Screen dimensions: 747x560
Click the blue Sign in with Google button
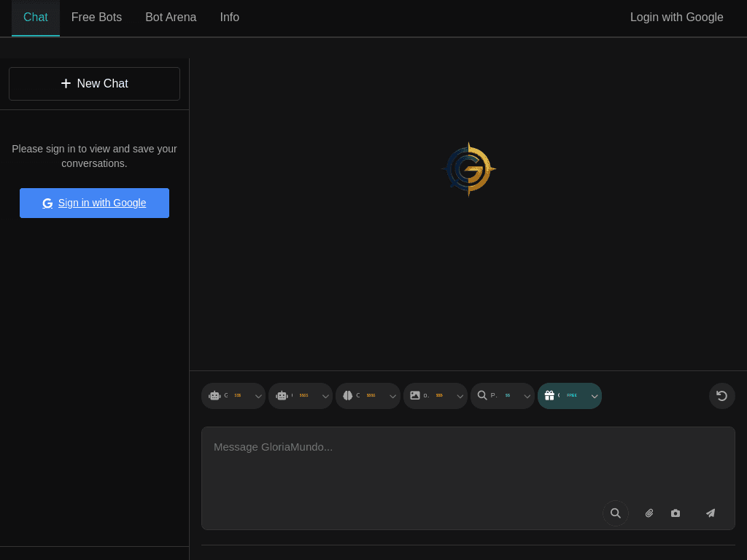(94, 203)
